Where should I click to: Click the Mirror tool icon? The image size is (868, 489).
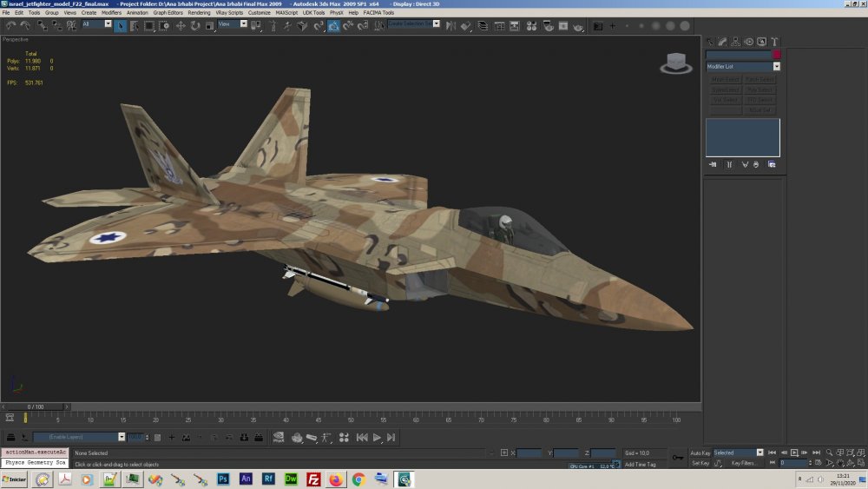click(x=450, y=25)
